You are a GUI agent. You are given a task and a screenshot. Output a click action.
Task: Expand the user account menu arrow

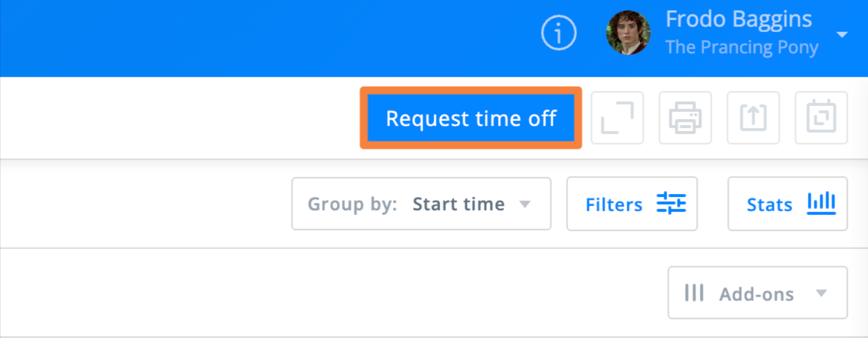[x=842, y=35]
